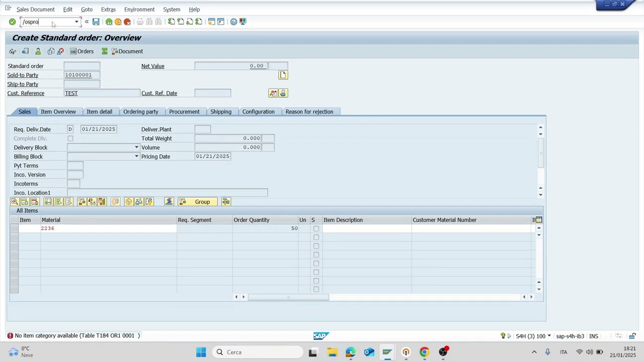Click the Item Availability chart icon
Image resolution: width=644 pixels, height=362 pixels.
pos(102,202)
